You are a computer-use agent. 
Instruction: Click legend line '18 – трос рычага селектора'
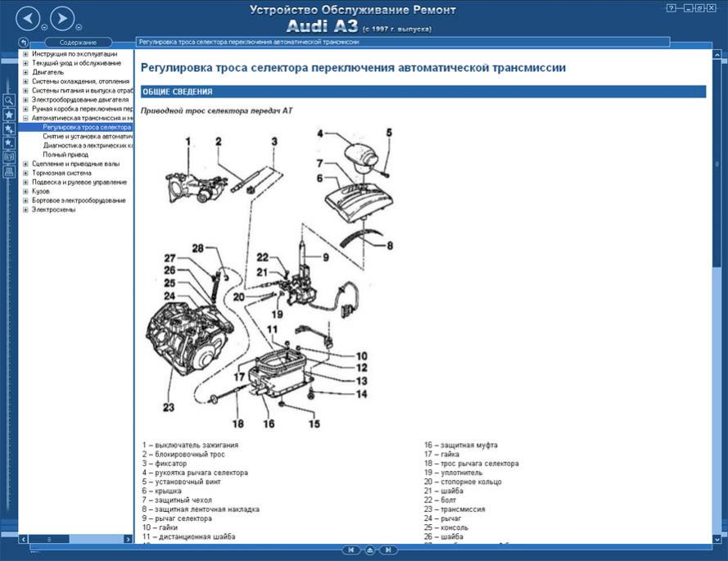click(x=471, y=464)
